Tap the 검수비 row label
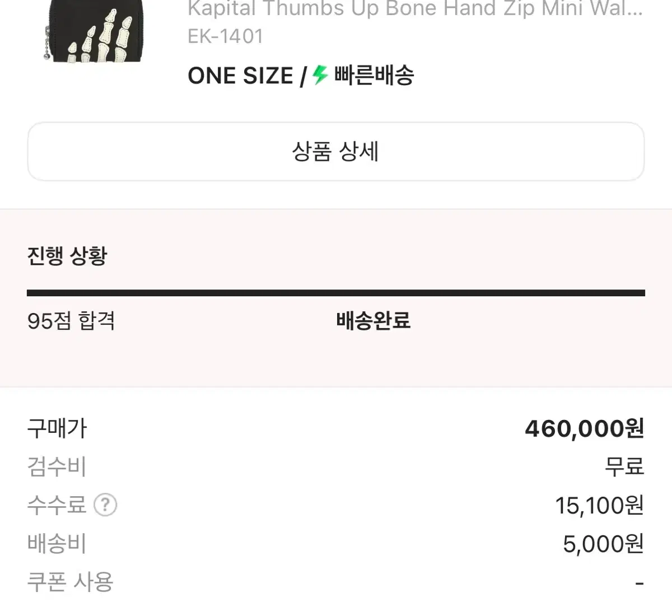672x616 pixels. tap(57, 467)
